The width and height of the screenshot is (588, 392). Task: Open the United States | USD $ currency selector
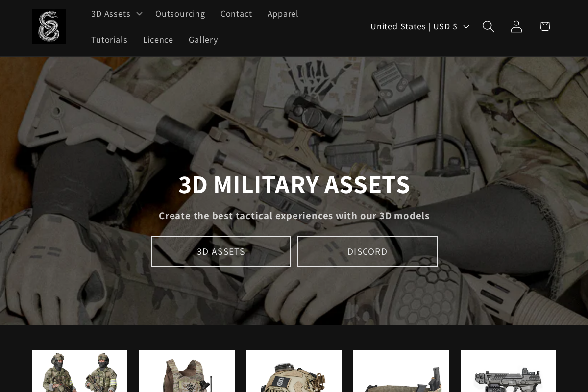tap(419, 26)
